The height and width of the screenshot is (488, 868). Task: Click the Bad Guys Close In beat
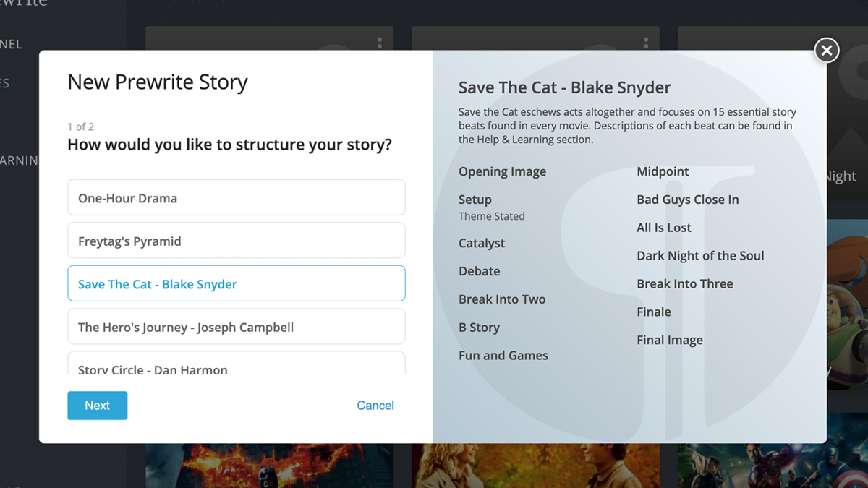point(688,200)
